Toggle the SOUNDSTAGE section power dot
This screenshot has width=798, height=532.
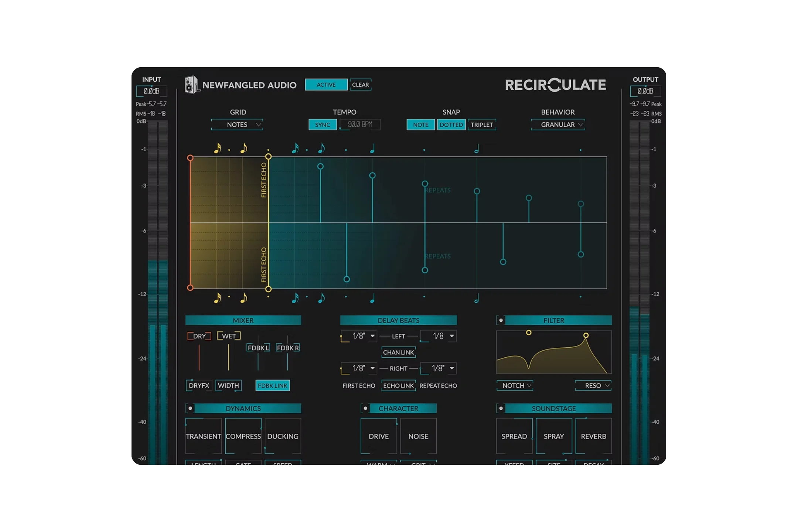coord(502,408)
